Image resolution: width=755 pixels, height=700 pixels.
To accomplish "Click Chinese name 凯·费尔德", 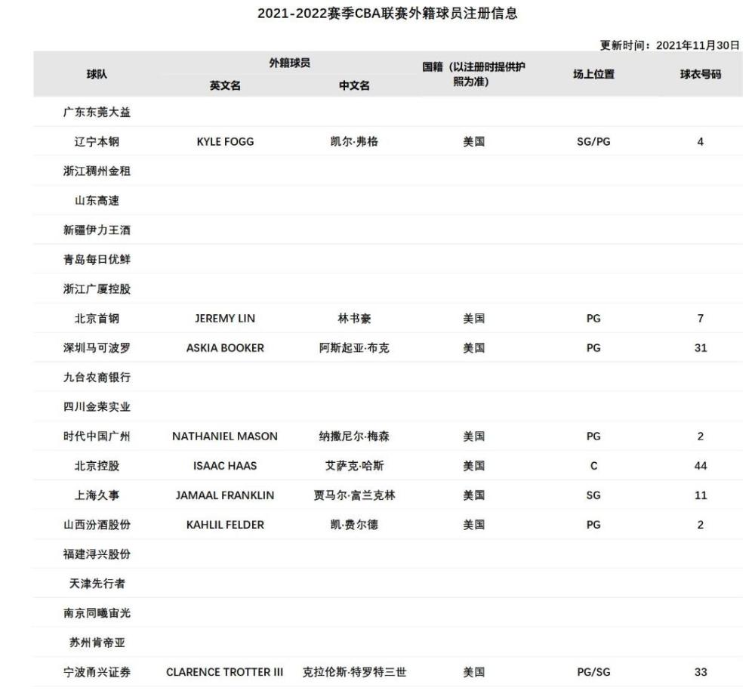I will pos(354,525).
